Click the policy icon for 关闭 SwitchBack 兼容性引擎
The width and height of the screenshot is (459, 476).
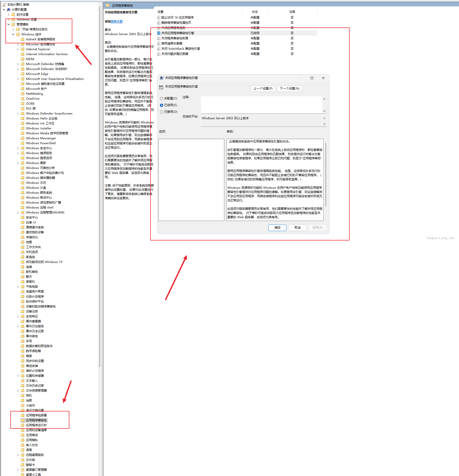[x=159, y=48]
